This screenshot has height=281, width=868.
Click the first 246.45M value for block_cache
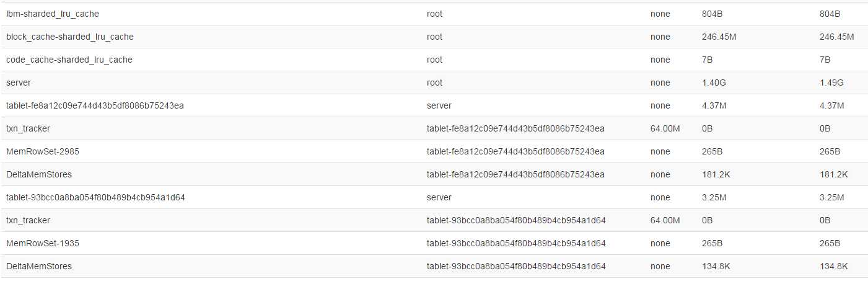[x=719, y=37]
